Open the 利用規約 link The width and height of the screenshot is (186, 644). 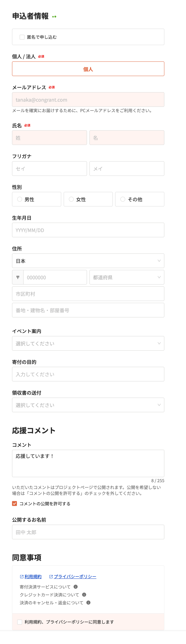(x=33, y=577)
